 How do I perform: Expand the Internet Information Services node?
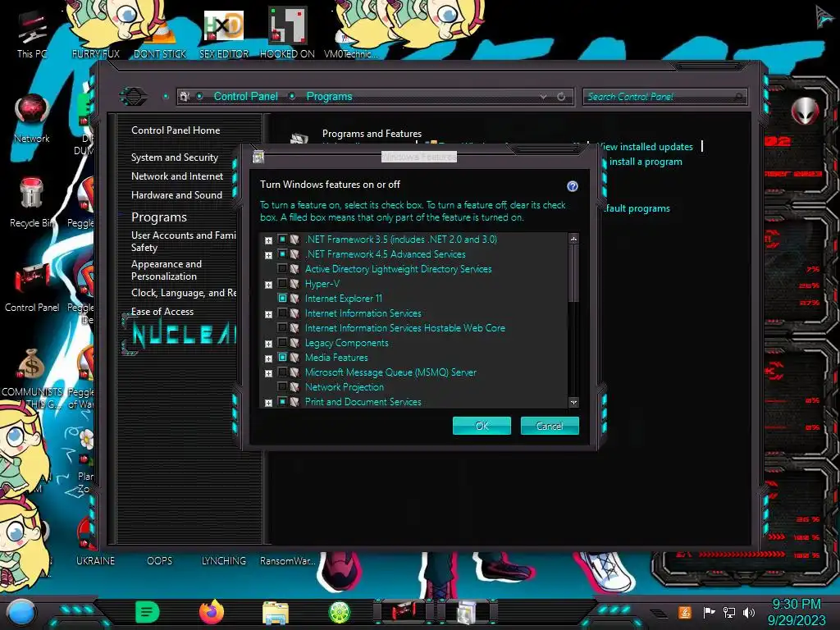point(268,314)
